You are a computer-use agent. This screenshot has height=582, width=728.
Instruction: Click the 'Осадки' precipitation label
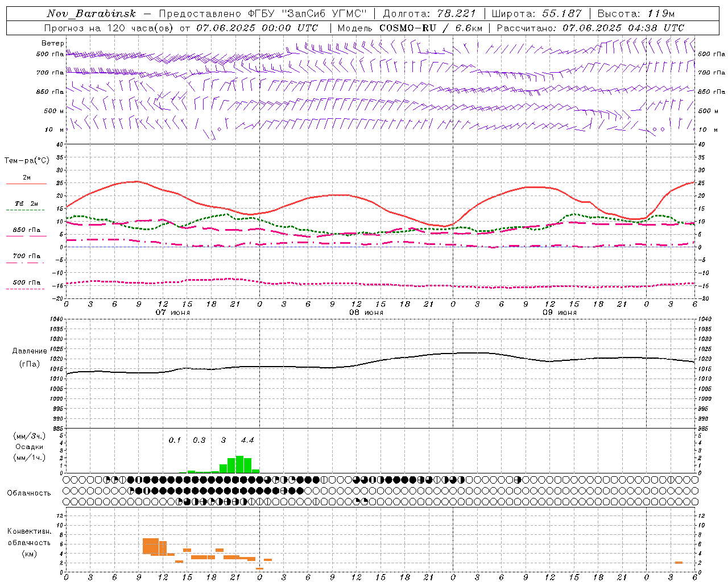[29, 447]
